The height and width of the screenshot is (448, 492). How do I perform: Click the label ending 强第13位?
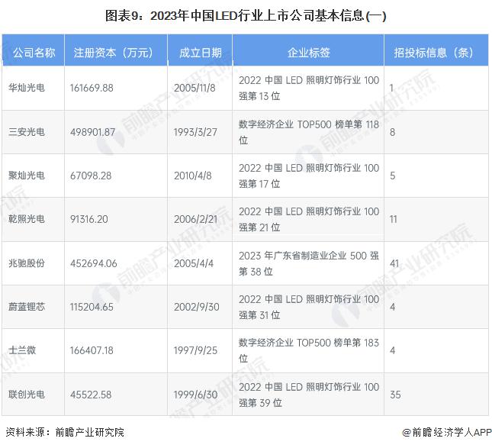coord(309,88)
